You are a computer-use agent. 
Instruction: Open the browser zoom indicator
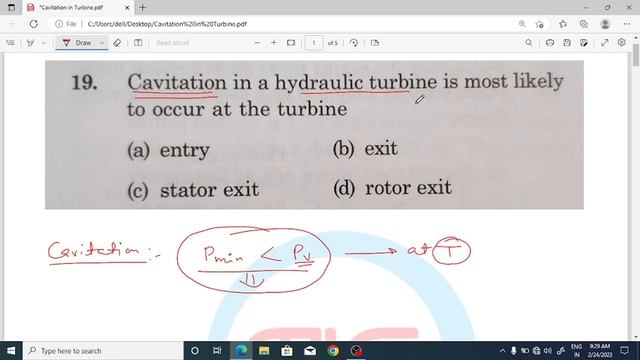pyautogui.click(x=522, y=24)
